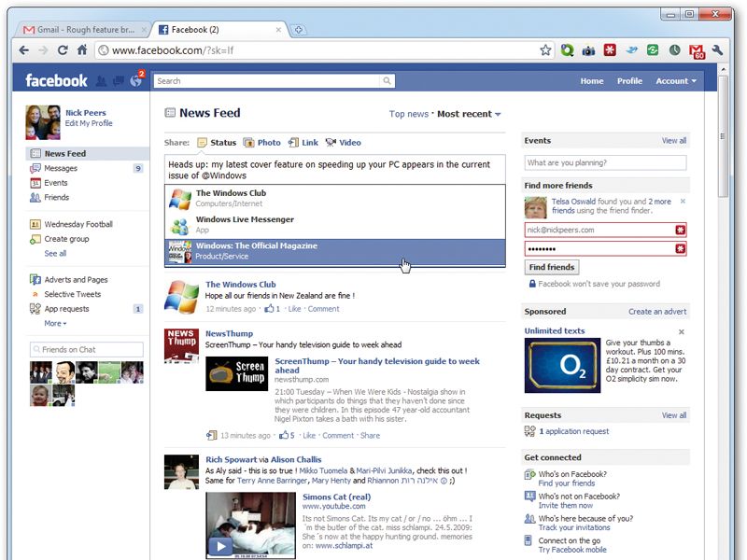Expand the Account menu in the navbar
Image resolution: width=747 pixels, height=560 pixels.
point(674,81)
